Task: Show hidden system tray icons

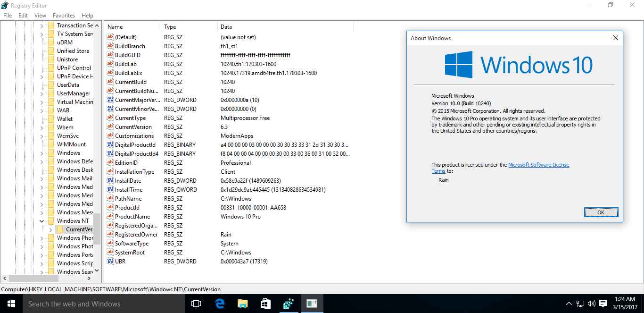Action: [x=569, y=304]
